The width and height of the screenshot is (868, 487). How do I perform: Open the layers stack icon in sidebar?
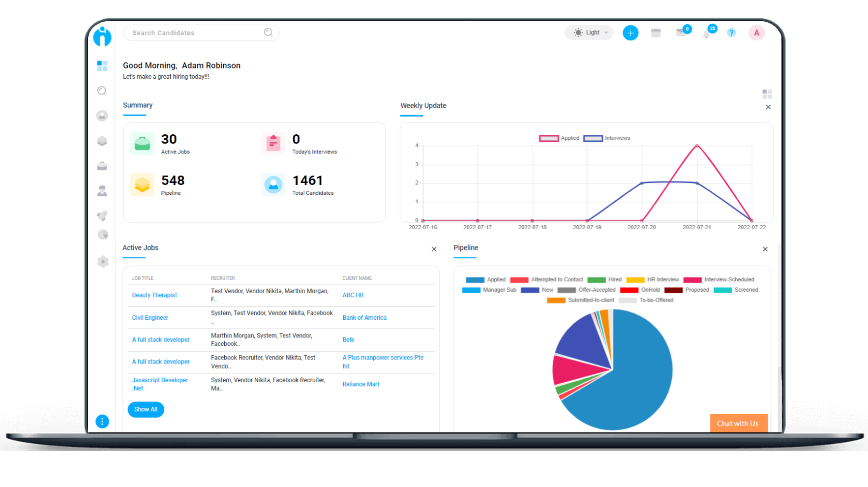tap(102, 141)
